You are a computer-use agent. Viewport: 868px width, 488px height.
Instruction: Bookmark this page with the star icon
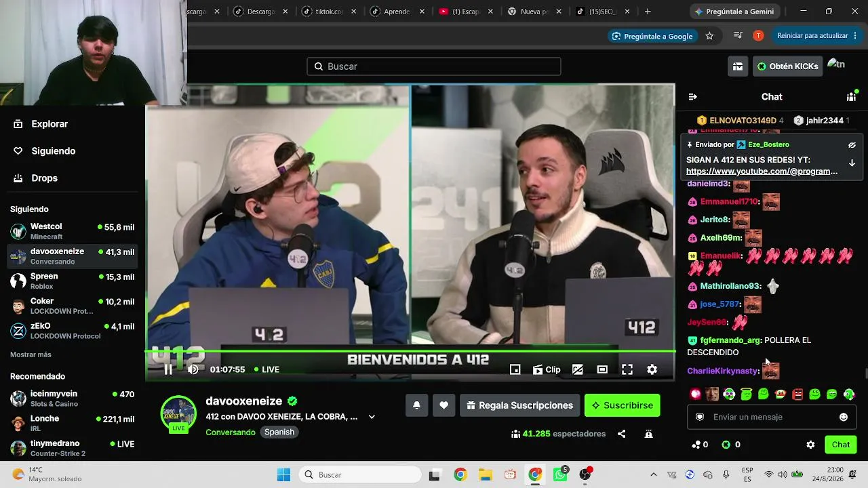click(x=709, y=36)
